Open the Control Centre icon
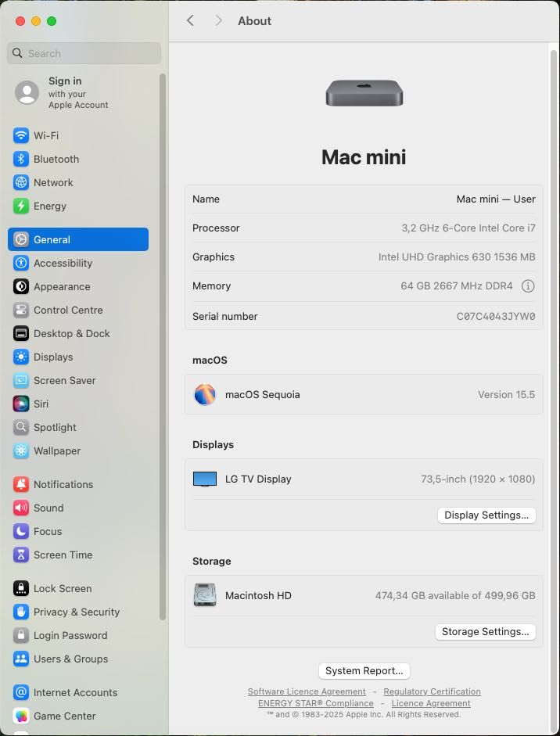560x736 pixels. (x=20, y=310)
